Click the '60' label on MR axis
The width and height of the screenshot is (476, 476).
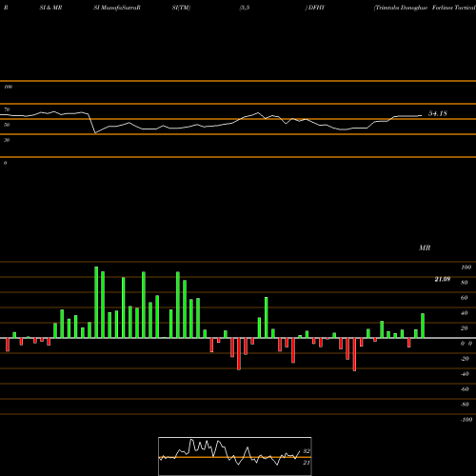click(x=465, y=298)
